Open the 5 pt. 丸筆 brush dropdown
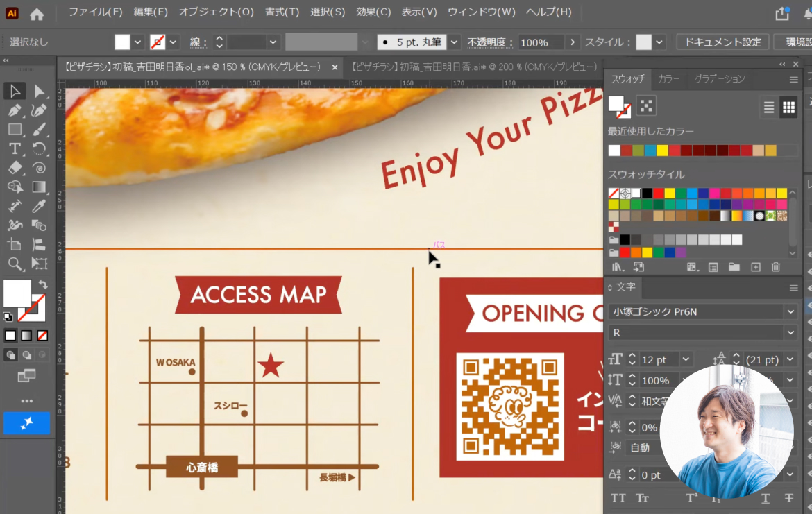 (454, 42)
